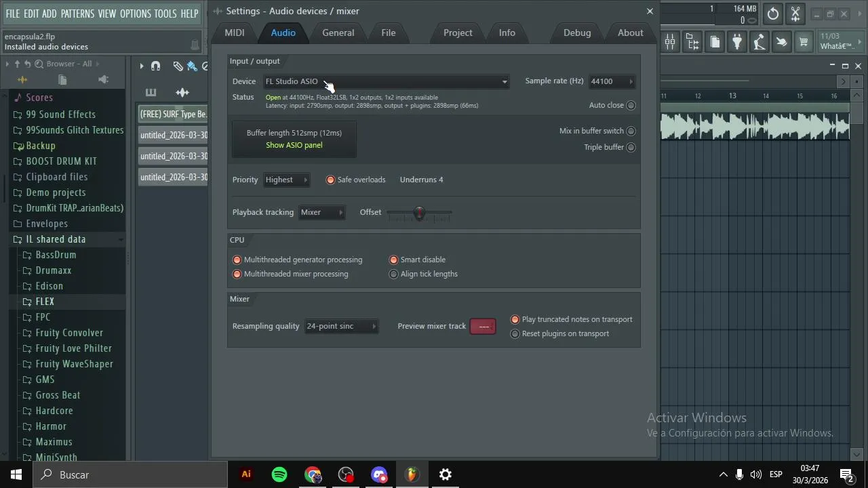Image resolution: width=868 pixels, height=488 pixels.
Task: Open Resampling quality 24-point sinc dropdown
Action: coord(341,326)
